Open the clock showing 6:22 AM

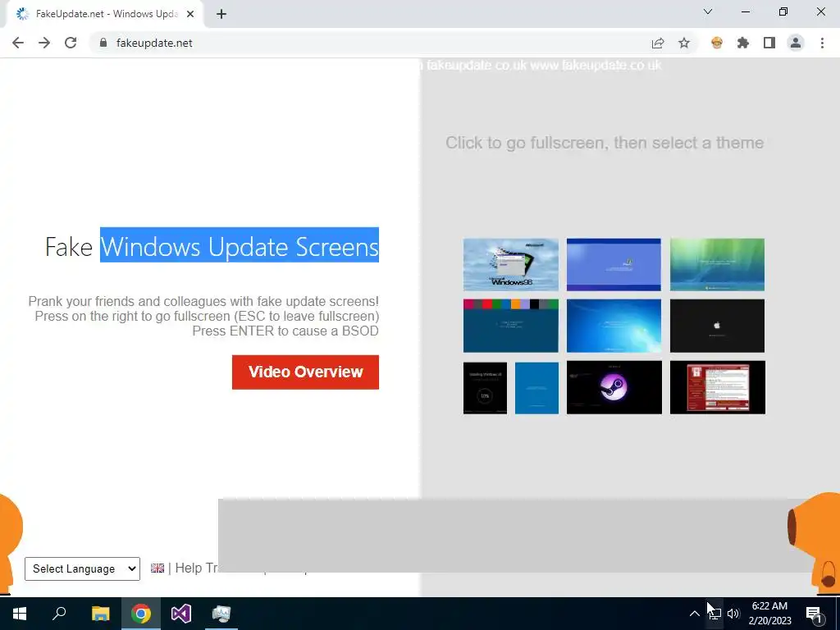click(769, 614)
